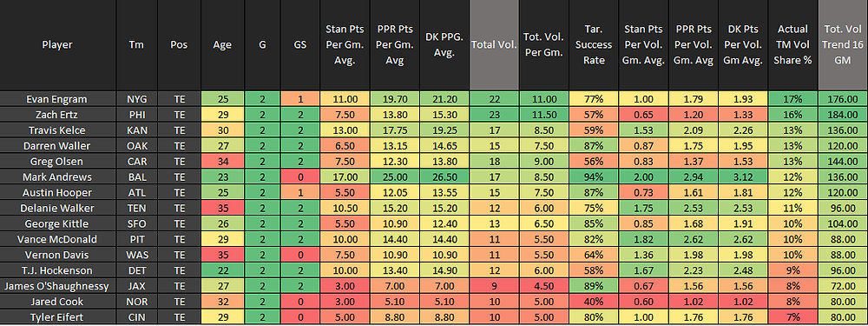868x326 pixels.
Task: Click the Actual TM Vol Share % header
Action: (792, 45)
